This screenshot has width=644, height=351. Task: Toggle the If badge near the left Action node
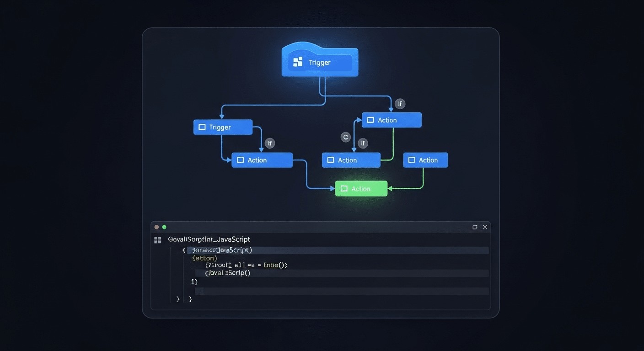point(270,143)
